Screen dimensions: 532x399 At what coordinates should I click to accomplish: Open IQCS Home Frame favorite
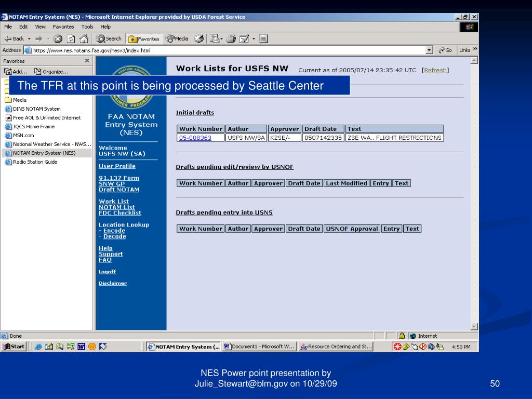tap(30, 127)
